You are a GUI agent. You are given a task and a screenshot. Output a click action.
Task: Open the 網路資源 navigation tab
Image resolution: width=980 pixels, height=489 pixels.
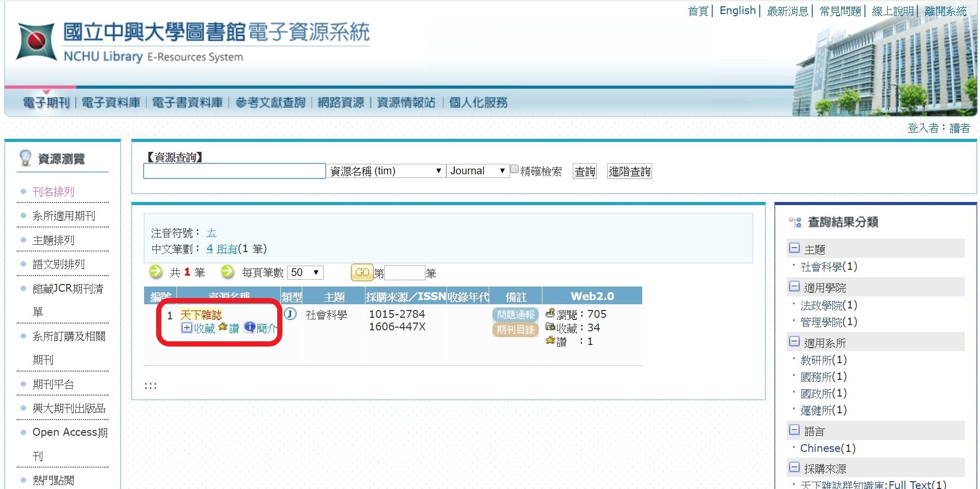[x=341, y=103]
